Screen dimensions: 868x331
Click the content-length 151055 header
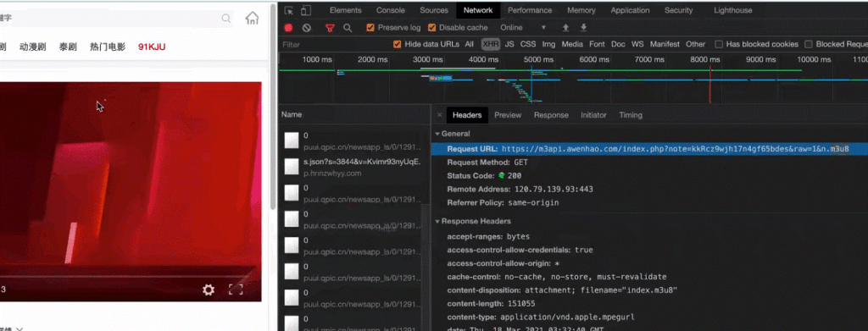(492, 303)
